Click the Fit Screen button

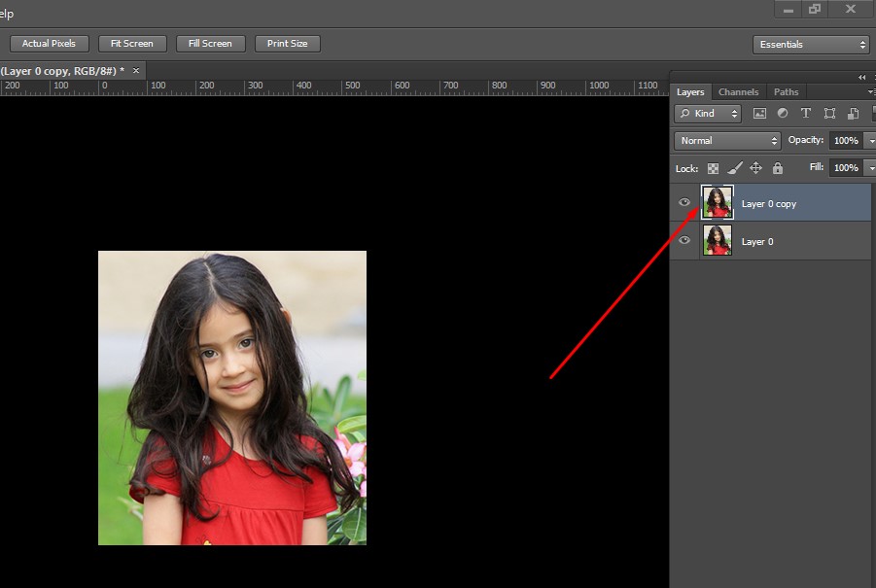[132, 44]
